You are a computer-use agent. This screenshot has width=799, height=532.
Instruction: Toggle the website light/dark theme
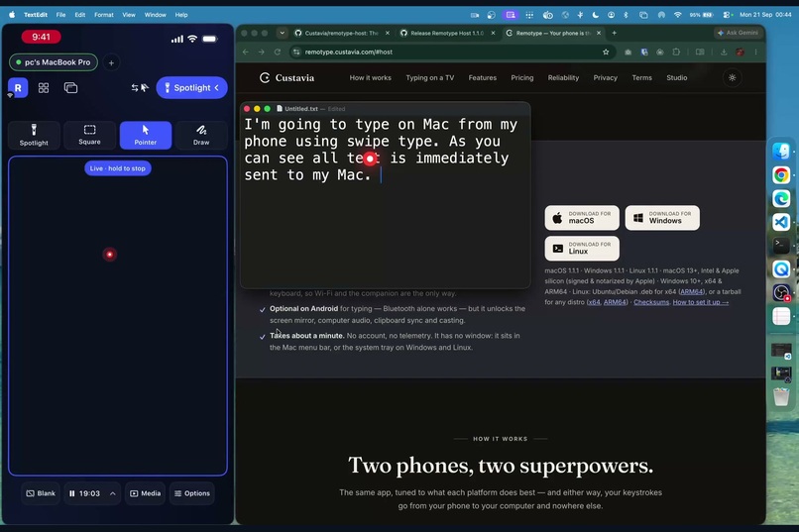pyautogui.click(x=733, y=78)
